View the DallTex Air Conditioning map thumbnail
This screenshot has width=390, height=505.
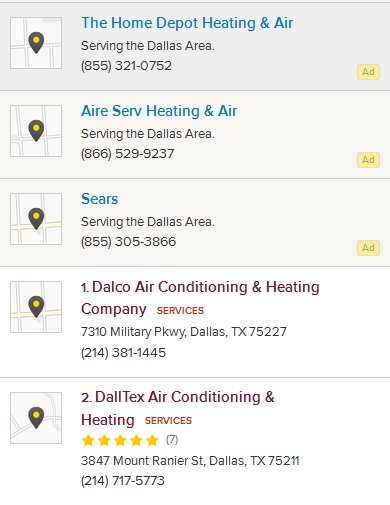tap(36, 418)
